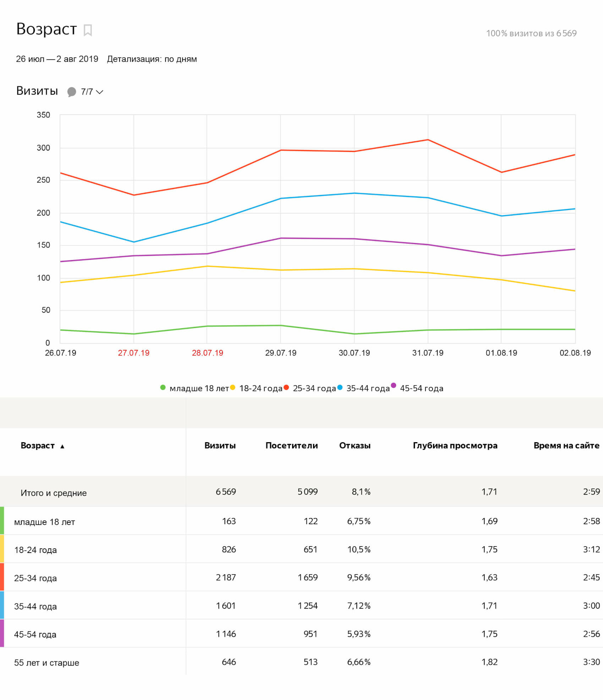The width and height of the screenshot is (603, 700).
Task: Hide the 25-34 года legend series
Action: click(314, 388)
